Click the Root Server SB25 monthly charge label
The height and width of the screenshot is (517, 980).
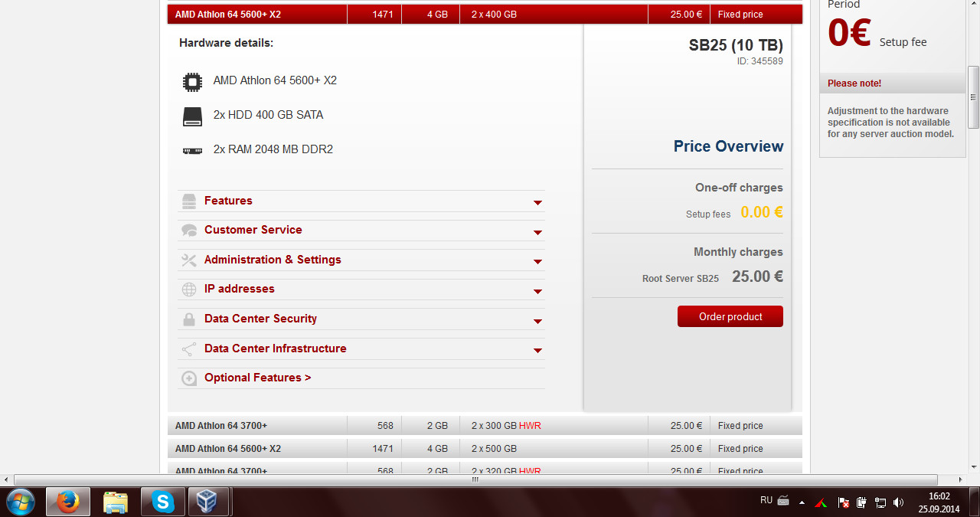coord(681,279)
